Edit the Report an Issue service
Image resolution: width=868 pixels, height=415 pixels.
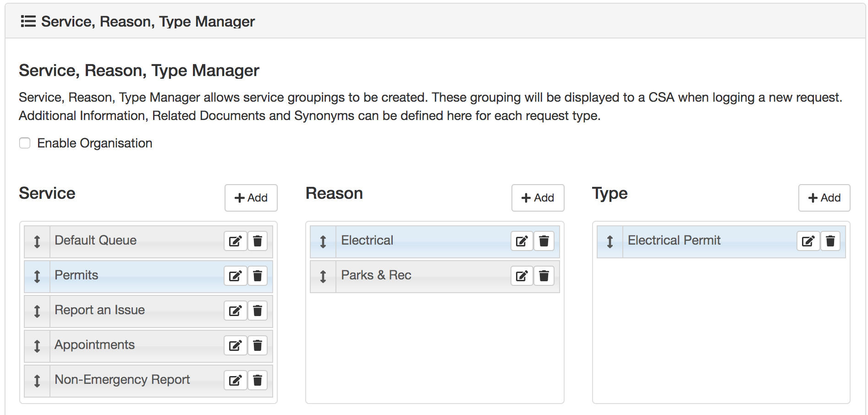tap(235, 311)
